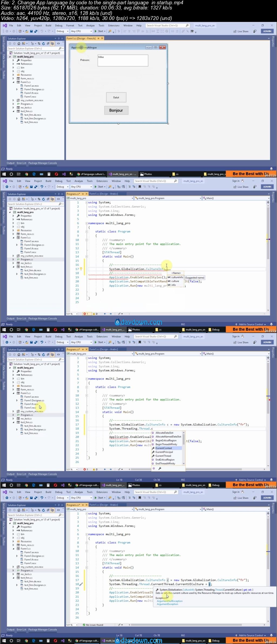Click the bookmark toolbar icon in the culture-suggestion frame
The width and height of the screenshot is (277, 644).
(140, 187)
